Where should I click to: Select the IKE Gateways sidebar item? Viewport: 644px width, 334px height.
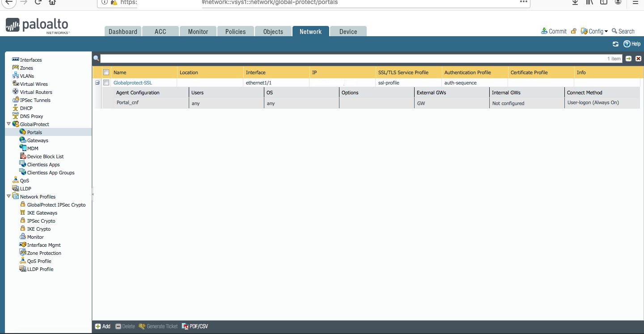(x=42, y=213)
